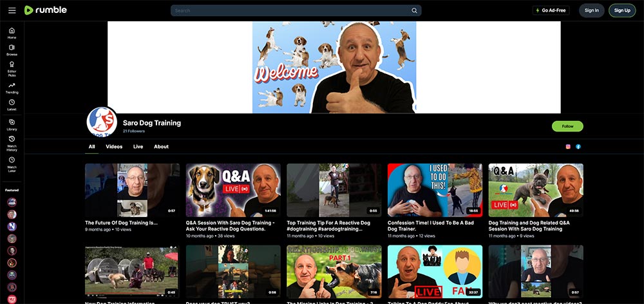644x304 pixels.
Task: Open the third featured channel with N logo
Action: [12, 226]
